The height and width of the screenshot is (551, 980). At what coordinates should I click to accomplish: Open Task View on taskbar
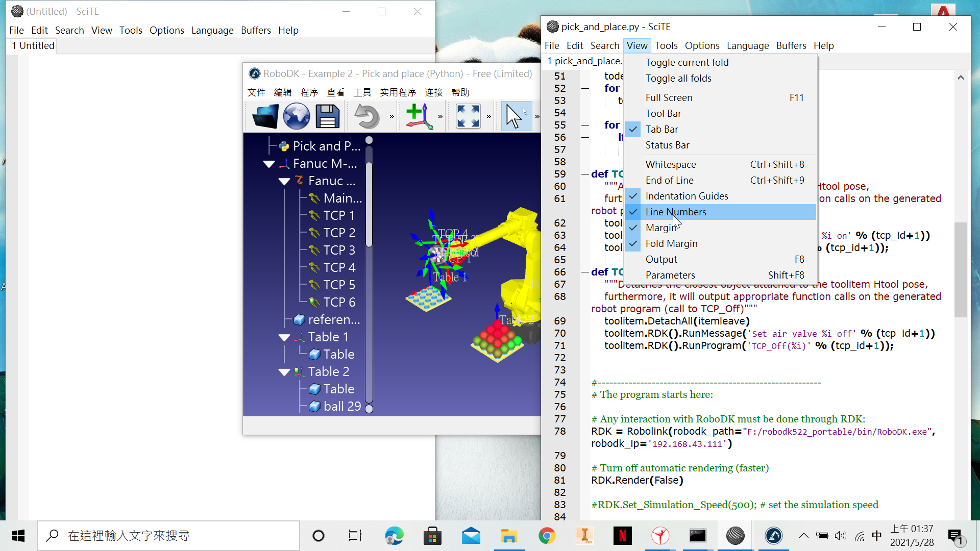pos(355,536)
